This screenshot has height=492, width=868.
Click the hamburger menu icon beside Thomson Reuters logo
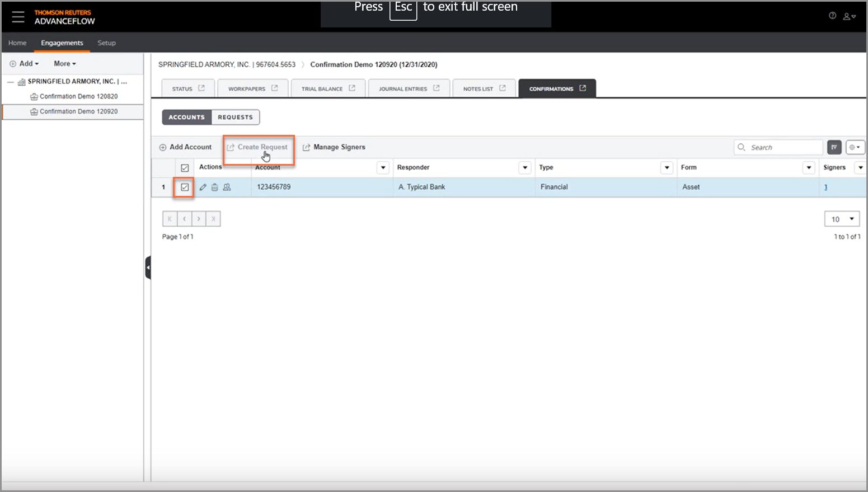18,16
